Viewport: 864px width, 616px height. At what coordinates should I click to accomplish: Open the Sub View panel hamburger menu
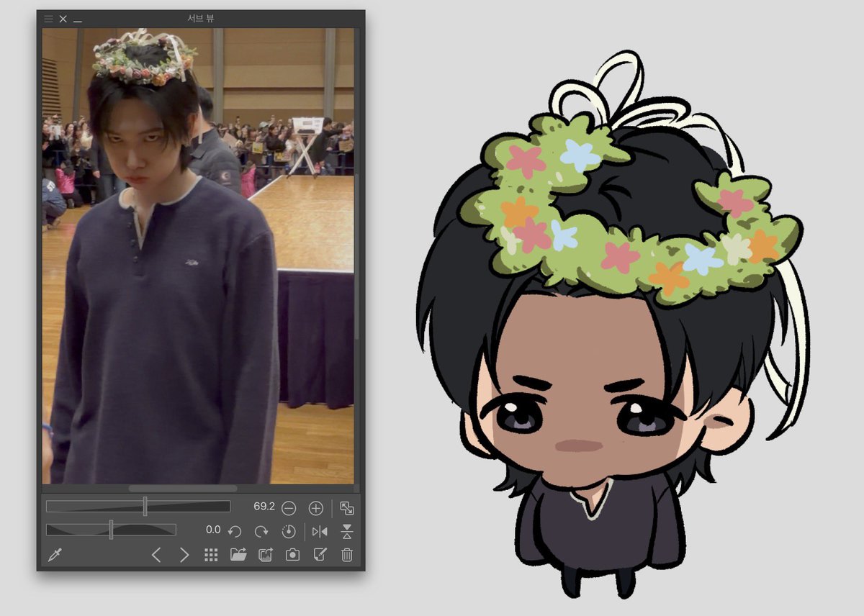pyautogui.click(x=49, y=19)
